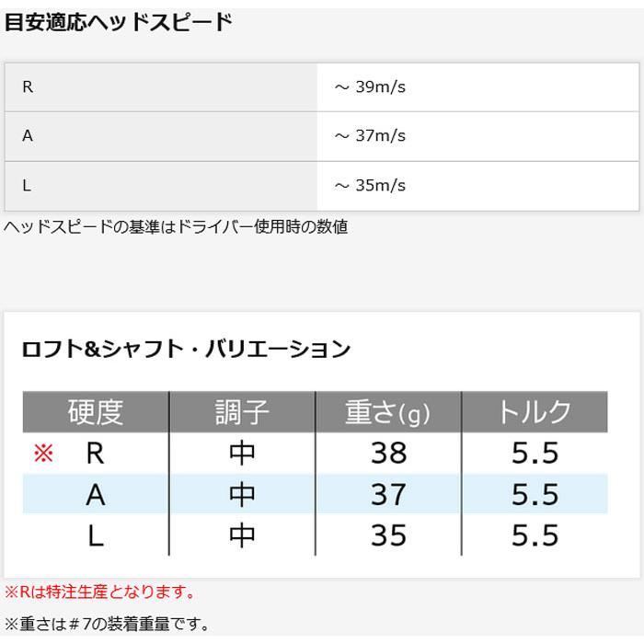Click the ～ 37m/s value cell
Image resolution: width=644 pixels, height=644 pixels.
[478, 136]
